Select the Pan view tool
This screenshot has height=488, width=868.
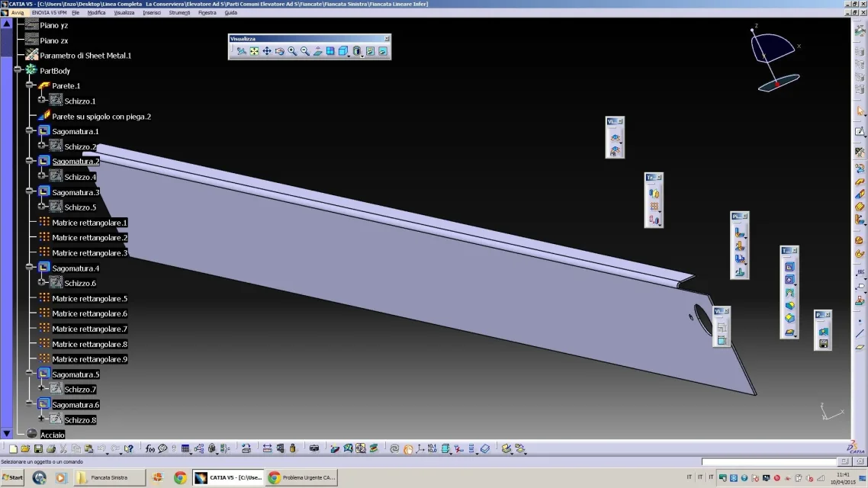point(267,51)
